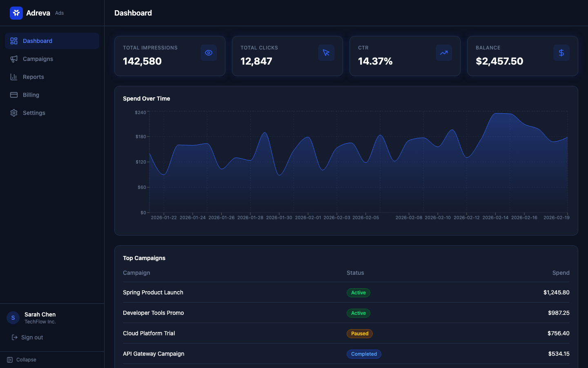Click the Settings gear icon

tap(14, 113)
